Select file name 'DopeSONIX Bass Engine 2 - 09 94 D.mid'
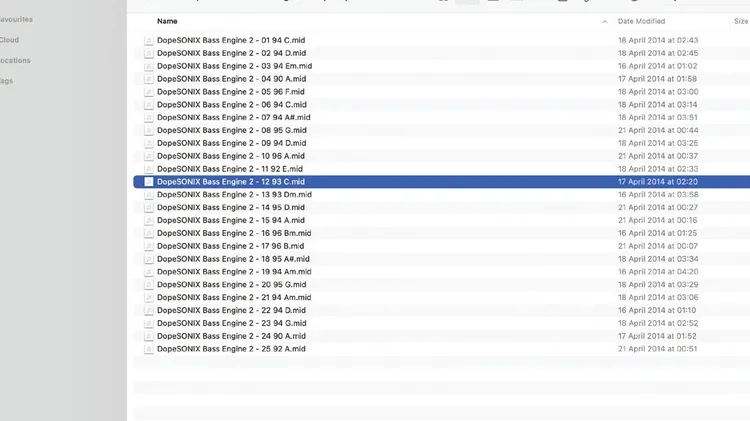 point(232,143)
